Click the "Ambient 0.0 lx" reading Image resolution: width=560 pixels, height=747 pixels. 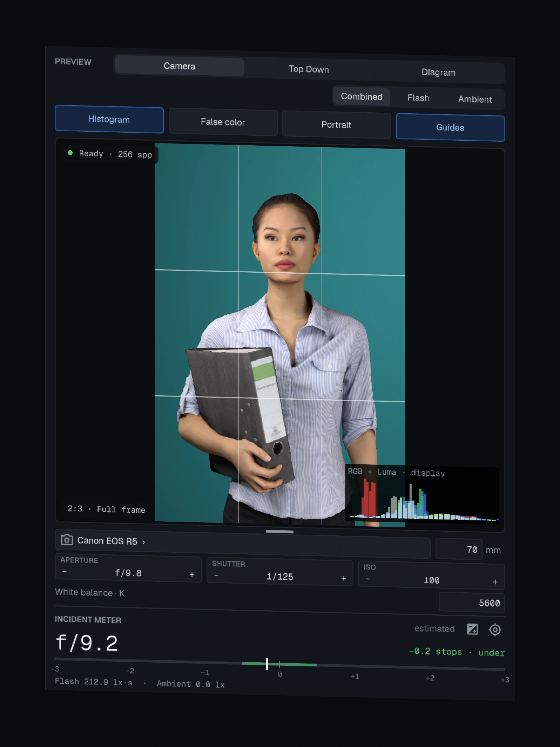pyautogui.click(x=191, y=684)
